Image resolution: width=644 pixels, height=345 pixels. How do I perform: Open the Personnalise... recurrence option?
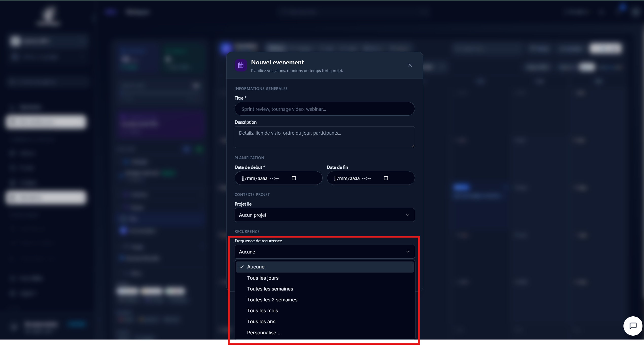click(x=264, y=333)
